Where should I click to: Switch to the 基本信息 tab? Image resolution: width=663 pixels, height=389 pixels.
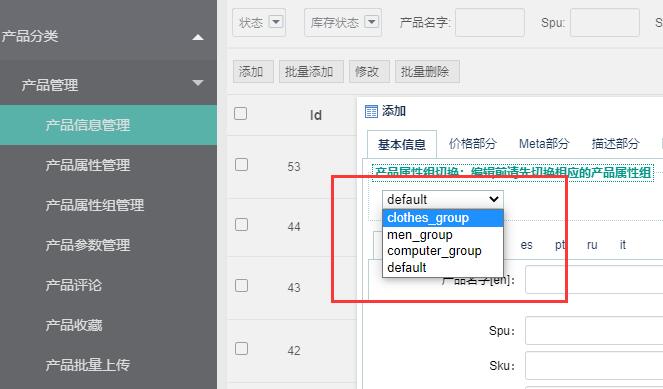(402, 144)
